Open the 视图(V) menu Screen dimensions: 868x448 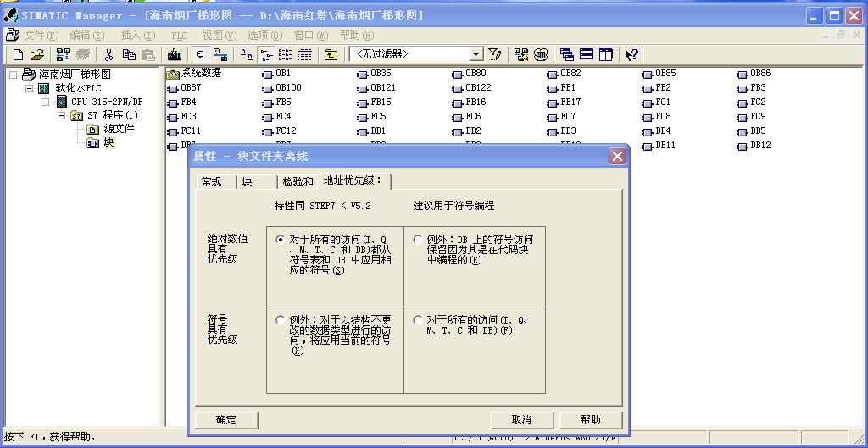(x=220, y=36)
